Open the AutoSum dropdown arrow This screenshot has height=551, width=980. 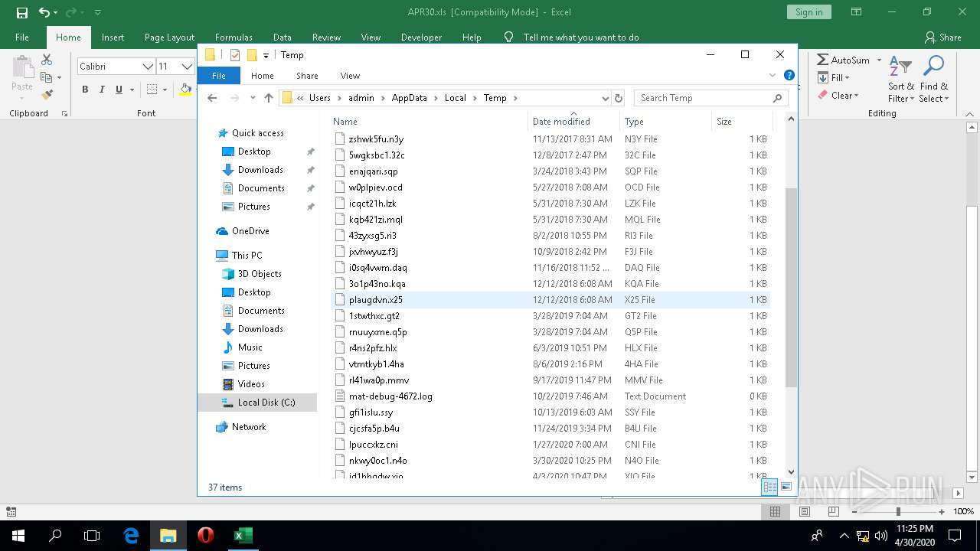tap(879, 60)
